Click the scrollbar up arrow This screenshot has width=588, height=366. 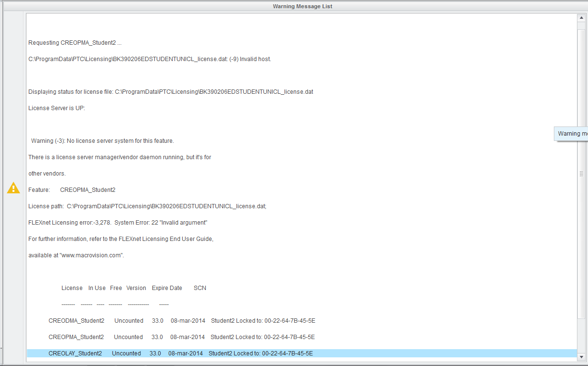[x=581, y=18]
